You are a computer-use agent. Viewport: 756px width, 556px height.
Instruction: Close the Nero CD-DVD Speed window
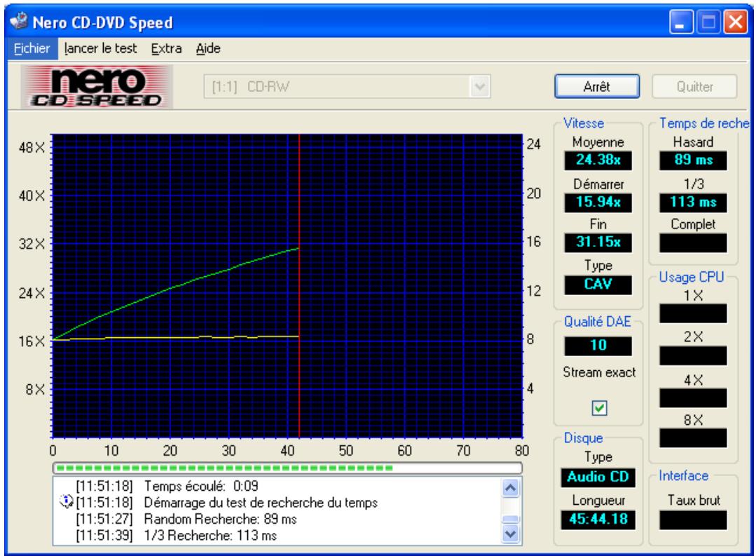click(736, 22)
